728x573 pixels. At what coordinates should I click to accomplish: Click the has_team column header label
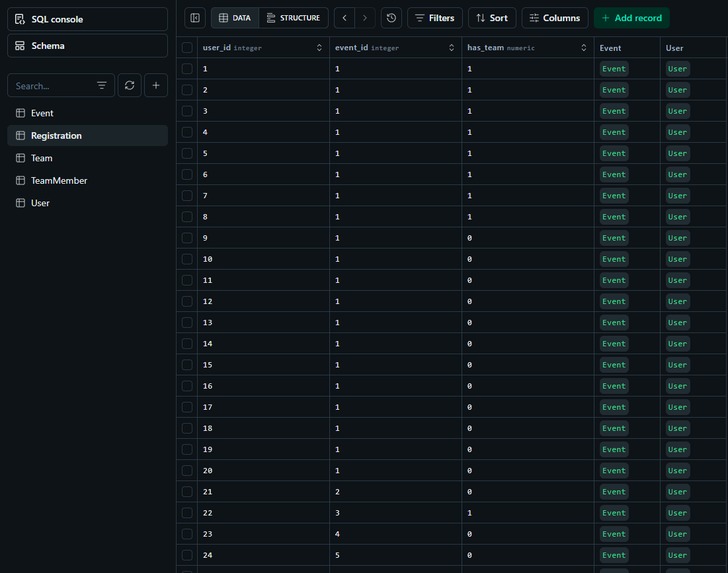[485, 47]
